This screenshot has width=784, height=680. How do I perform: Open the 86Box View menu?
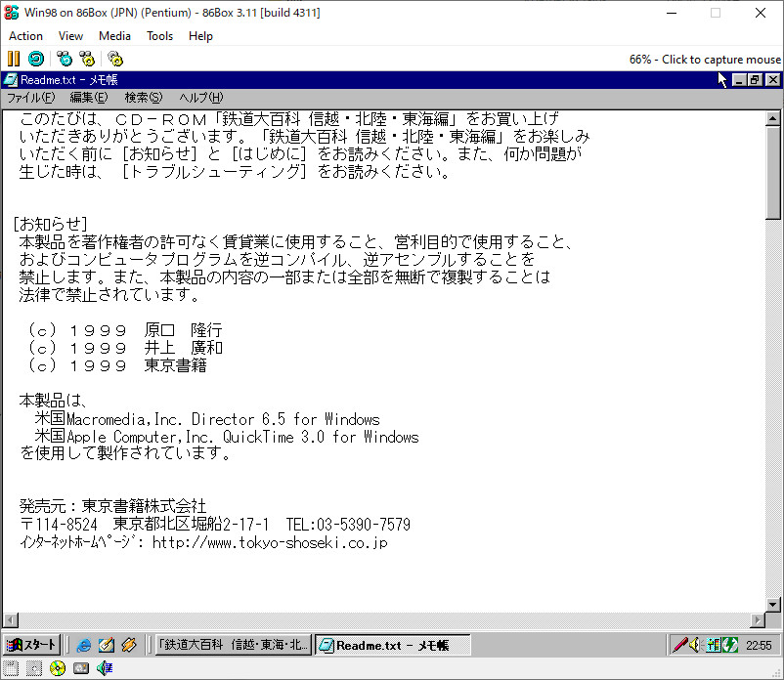pos(70,36)
